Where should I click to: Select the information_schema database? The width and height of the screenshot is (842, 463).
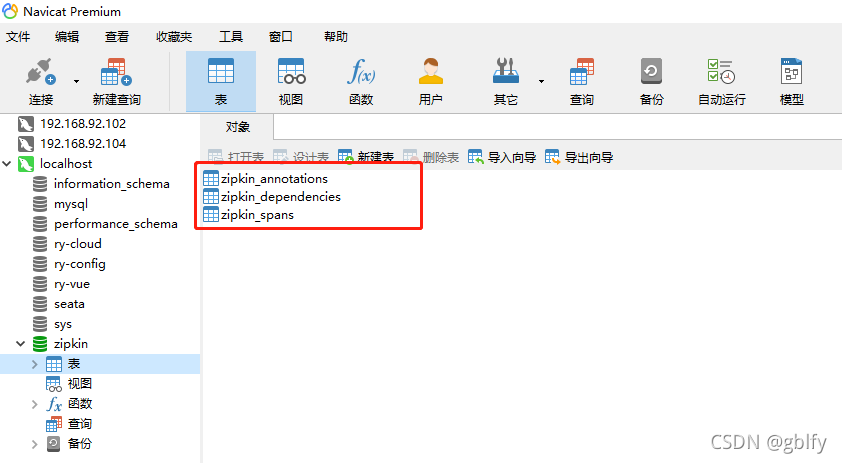point(101,184)
